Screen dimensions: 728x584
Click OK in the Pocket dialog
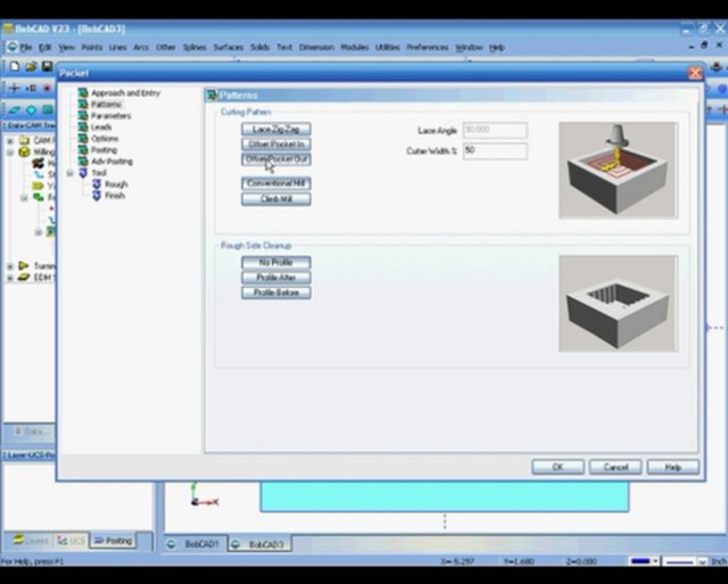pos(558,467)
